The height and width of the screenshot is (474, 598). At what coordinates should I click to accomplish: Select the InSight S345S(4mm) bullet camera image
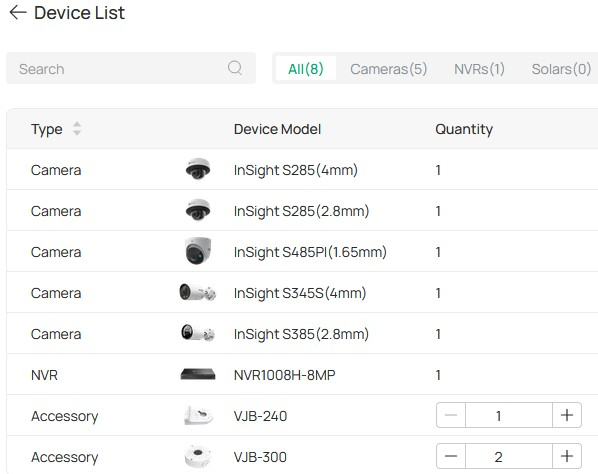198,292
